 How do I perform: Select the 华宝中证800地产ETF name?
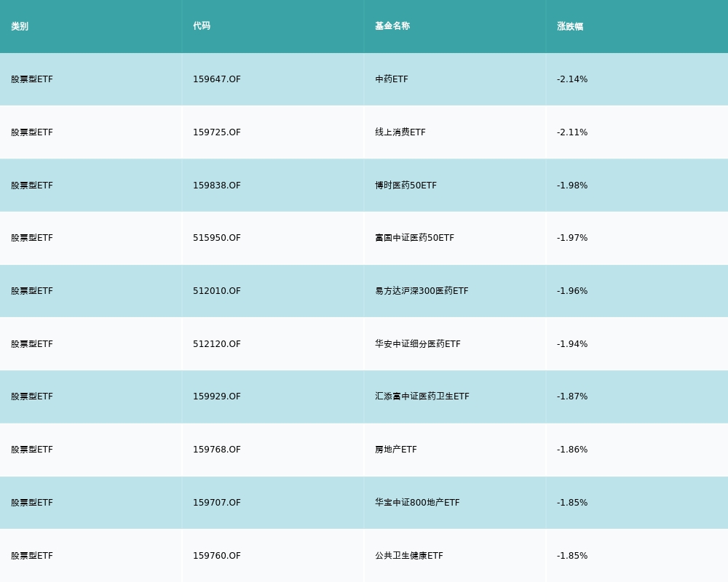[417, 503]
